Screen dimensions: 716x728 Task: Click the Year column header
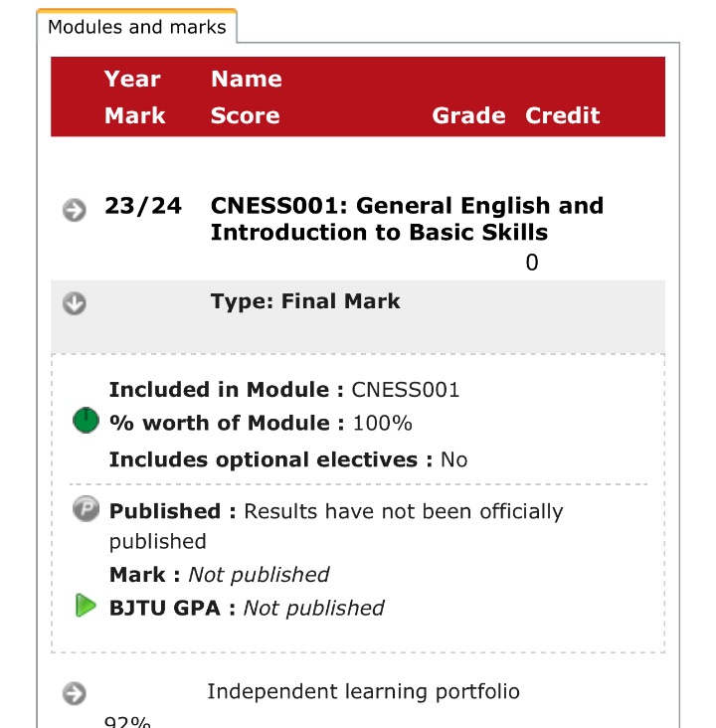coord(132,79)
